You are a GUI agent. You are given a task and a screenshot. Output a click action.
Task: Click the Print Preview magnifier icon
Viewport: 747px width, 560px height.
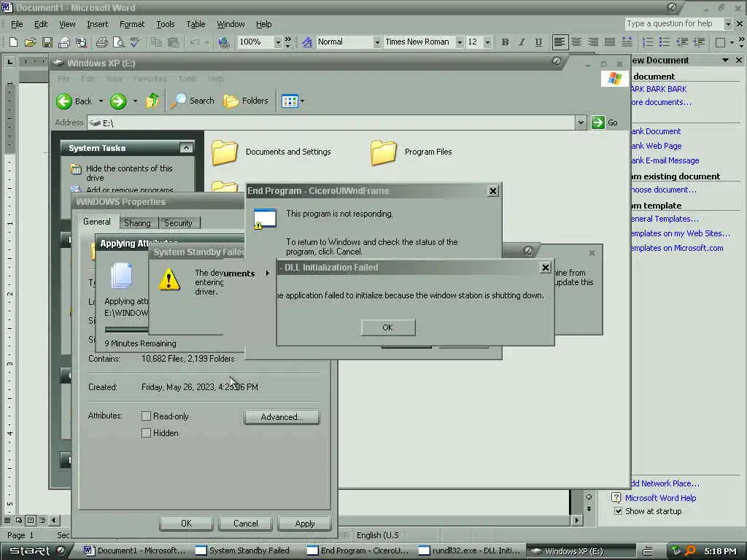click(118, 42)
